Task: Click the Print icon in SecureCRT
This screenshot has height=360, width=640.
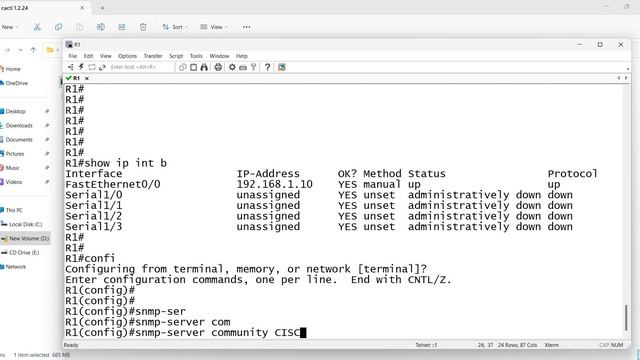Action: tap(218, 67)
